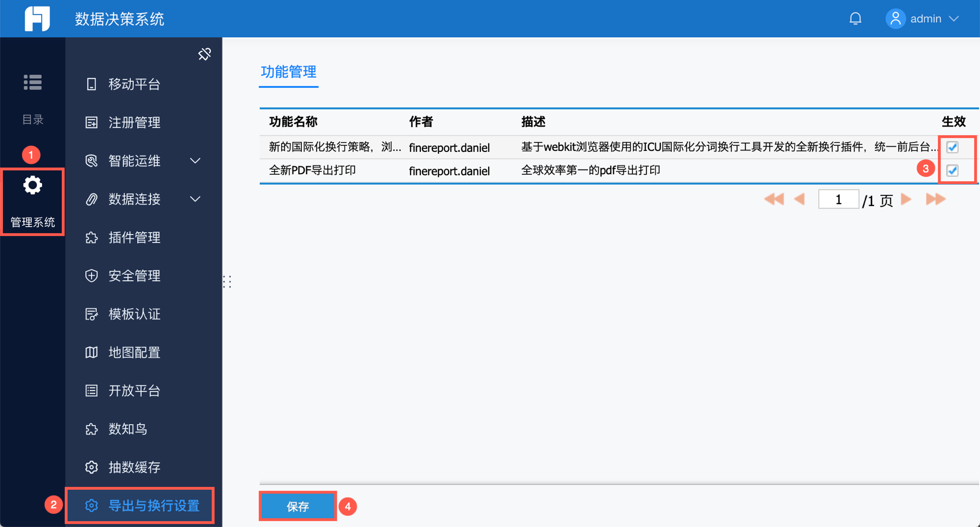Expand the 数据连接 submenu chevron

pyautogui.click(x=195, y=199)
